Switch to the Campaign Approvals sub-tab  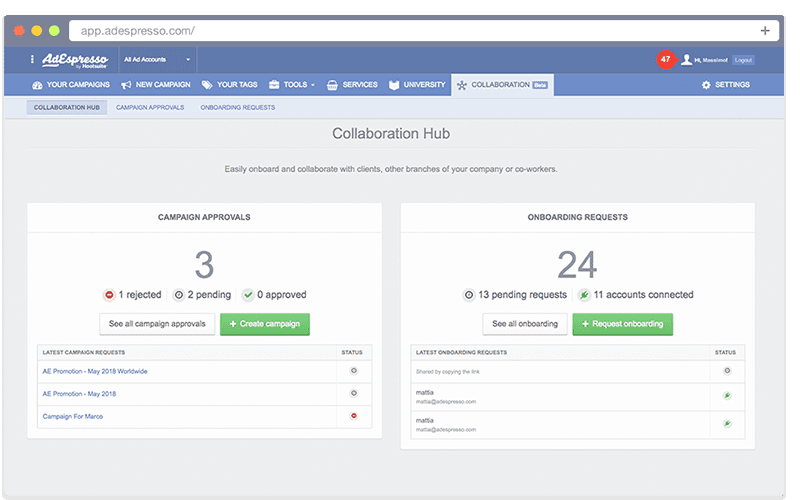click(150, 107)
